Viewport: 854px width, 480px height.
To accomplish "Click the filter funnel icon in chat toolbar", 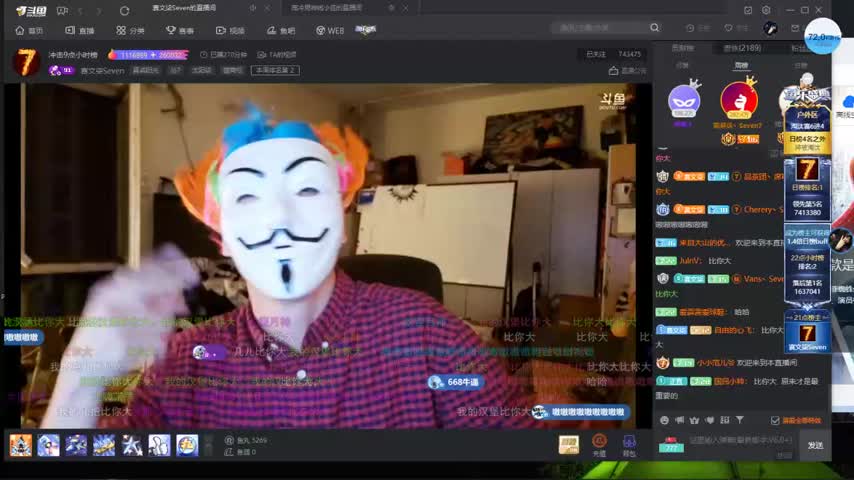I will (x=740, y=420).
